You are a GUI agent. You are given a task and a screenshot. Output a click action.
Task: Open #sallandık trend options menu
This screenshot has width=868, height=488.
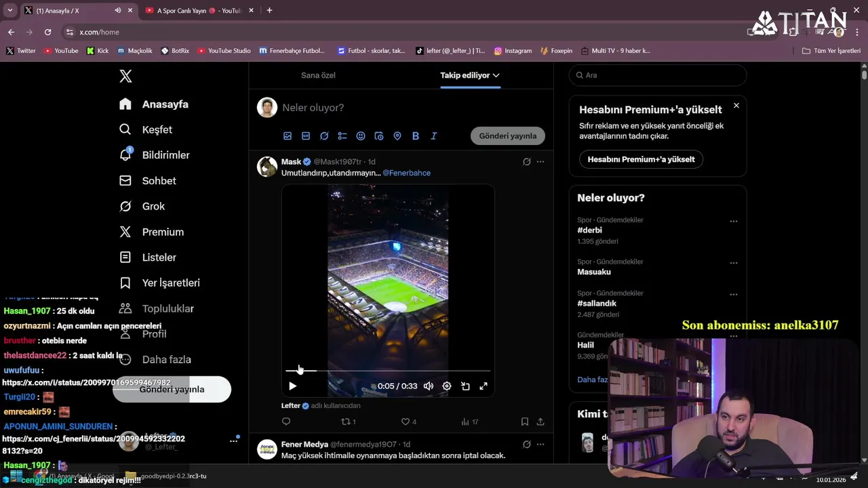pyautogui.click(x=734, y=295)
